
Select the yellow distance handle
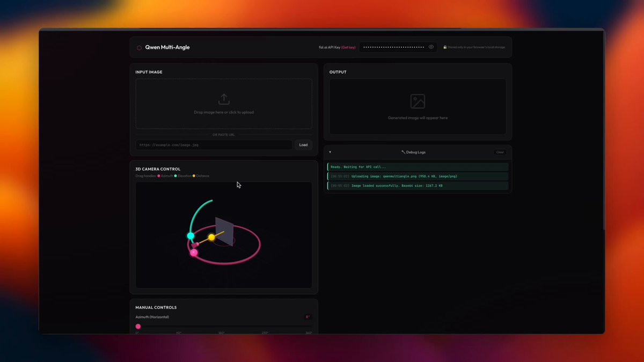click(211, 237)
